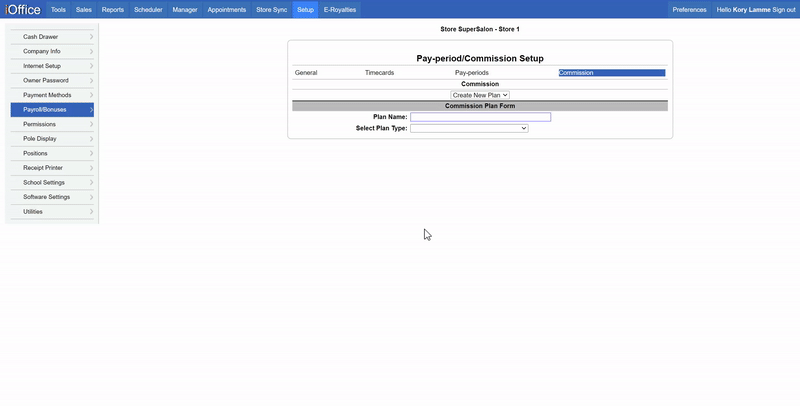Viewport: 800px width, 406px height.
Task: Click the Pay-period/Commission Setup heading
Action: [480, 59]
